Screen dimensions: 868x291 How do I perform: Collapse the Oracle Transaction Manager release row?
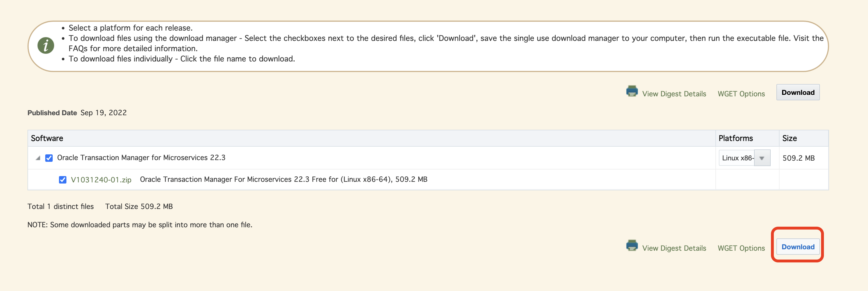[38, 158]
